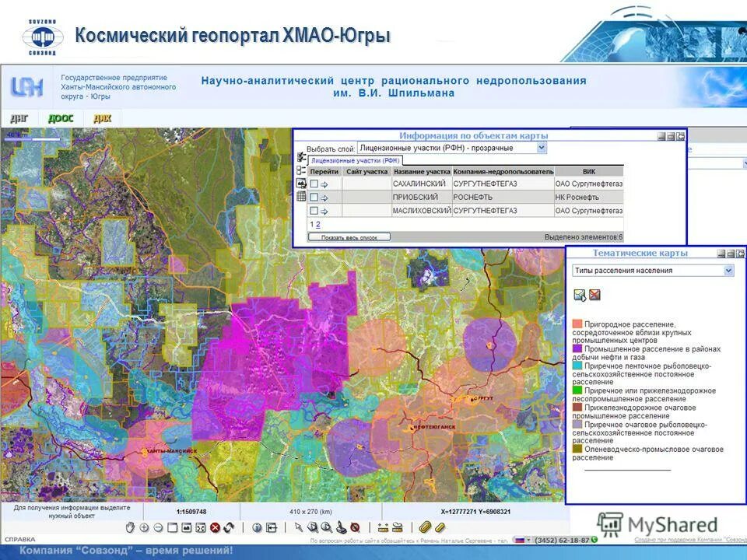Click the Показать весь список button

coord(349,236)
